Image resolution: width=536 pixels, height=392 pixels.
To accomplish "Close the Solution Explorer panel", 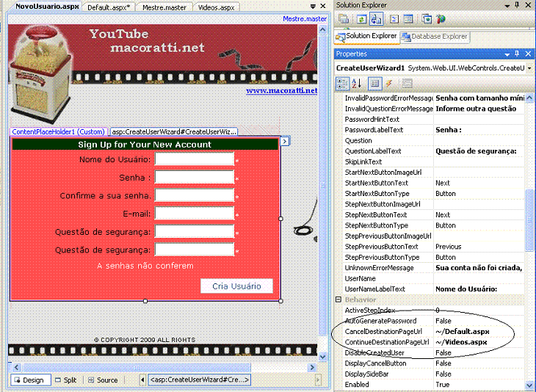I will [x=528, y=5].
